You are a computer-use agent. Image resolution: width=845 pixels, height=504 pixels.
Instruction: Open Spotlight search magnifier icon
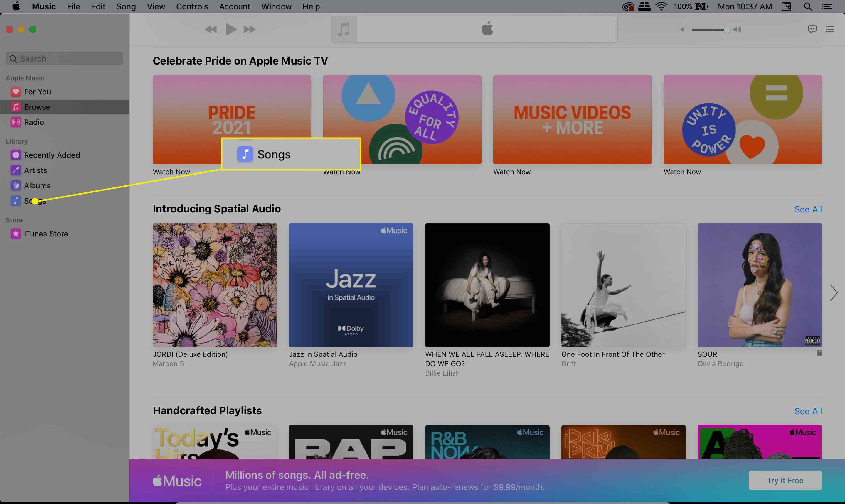[x=808, y=6]
